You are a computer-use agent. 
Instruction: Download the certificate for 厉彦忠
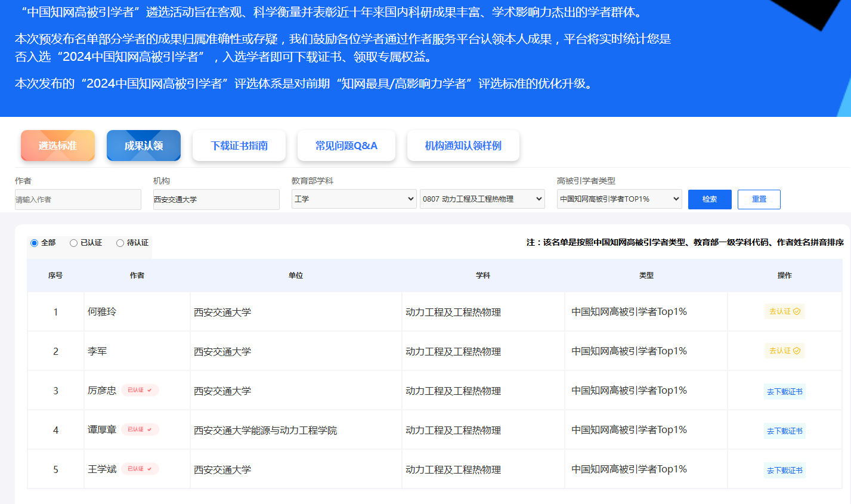tap(784, 391)
